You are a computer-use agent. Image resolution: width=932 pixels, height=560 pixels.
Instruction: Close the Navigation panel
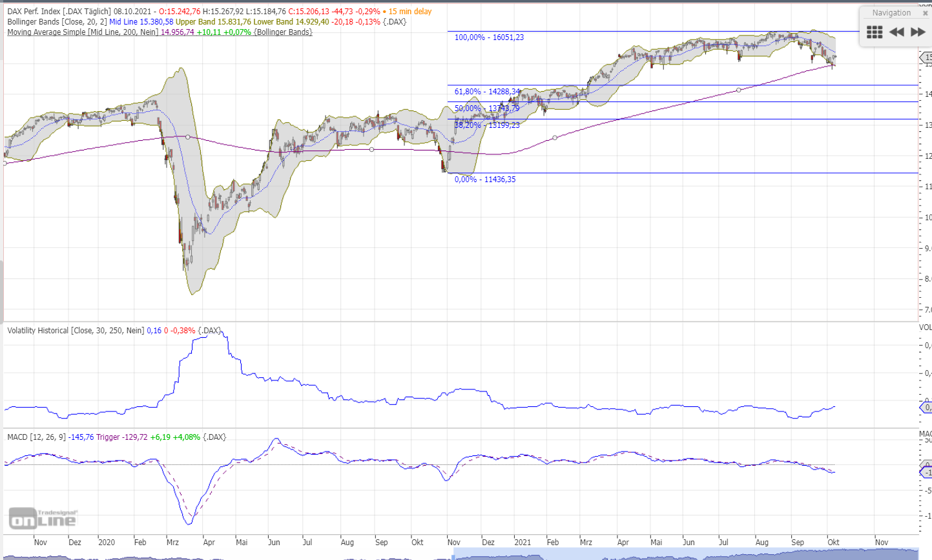pyautogui.click(x=925, y=13)
